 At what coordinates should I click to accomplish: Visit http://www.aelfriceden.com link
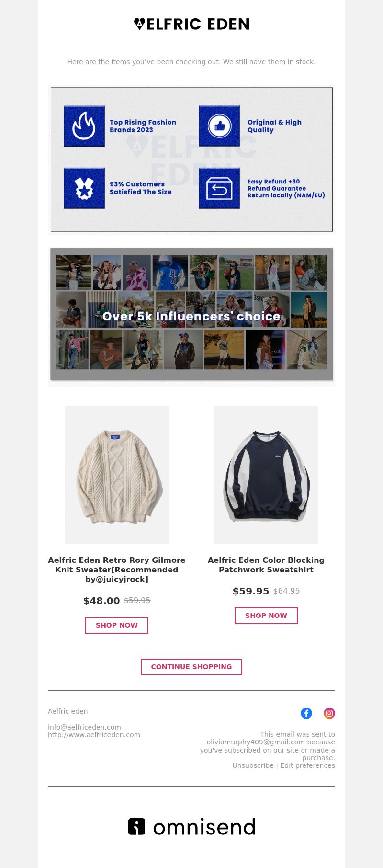pyautogui.click(x=94, y=735)
